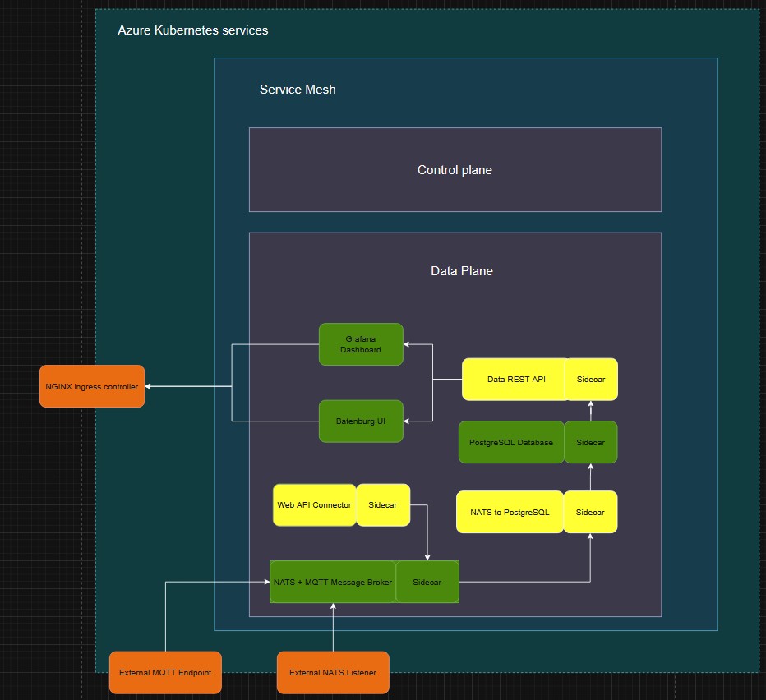
Task: Select the Sidecar beside Data REST API
Action: tap(590, 380)
